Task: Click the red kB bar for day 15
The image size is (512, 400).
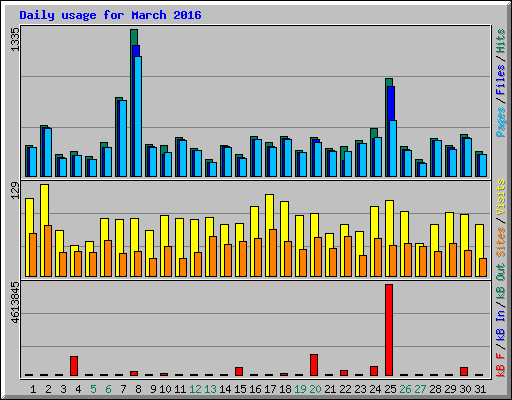Action: coord(239,371)
